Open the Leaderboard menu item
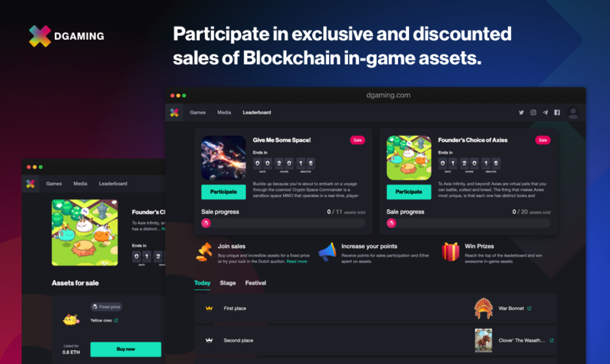This screenshot has width=610, height=364. (257, 112)
